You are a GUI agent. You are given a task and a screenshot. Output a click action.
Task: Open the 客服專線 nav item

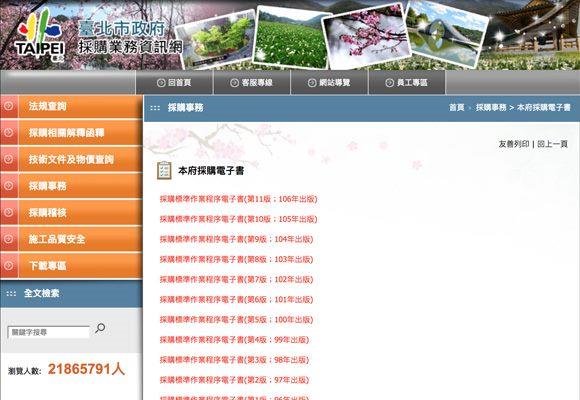coord(252,83)
